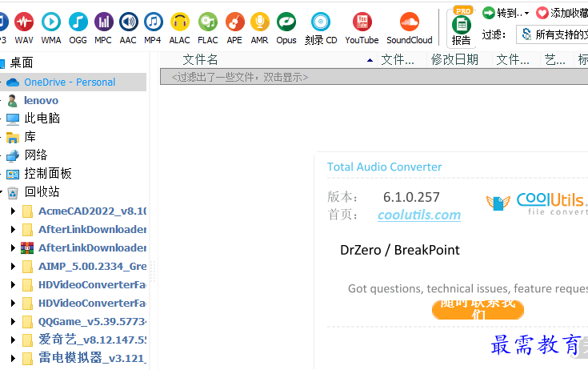The height and width of the screenshot is (370, 588).
Task: Expand the first AfterLinkDownloader folder
Action: coord(13,229)
